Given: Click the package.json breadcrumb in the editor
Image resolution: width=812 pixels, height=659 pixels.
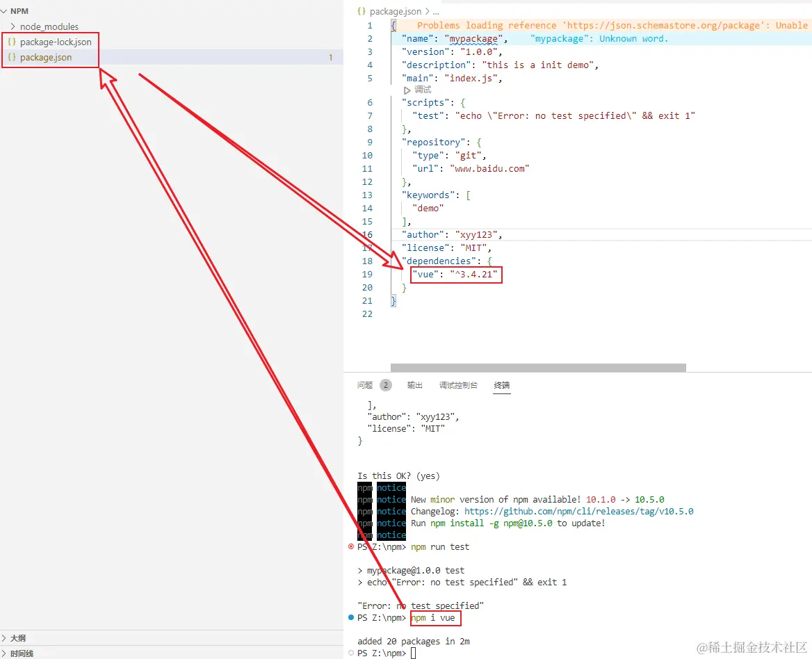Looking at the screenshot, I should 395,11.
